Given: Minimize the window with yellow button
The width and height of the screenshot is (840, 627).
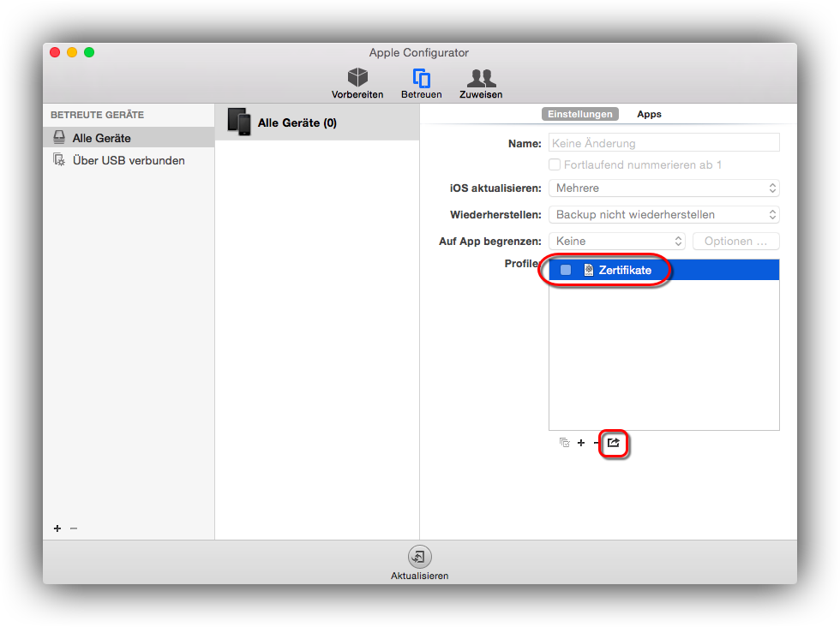Looking at the screenshot, I should pyautogui.click(x=72, y=52).
